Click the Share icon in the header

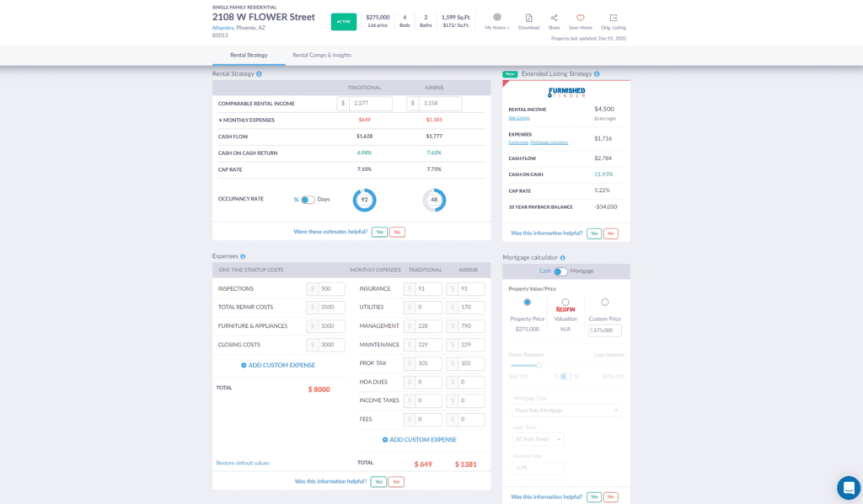click(554, 16)
